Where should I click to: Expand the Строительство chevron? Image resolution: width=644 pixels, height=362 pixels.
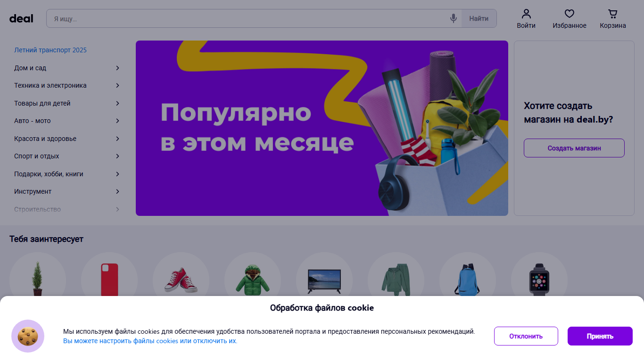(x=117, y=209)
